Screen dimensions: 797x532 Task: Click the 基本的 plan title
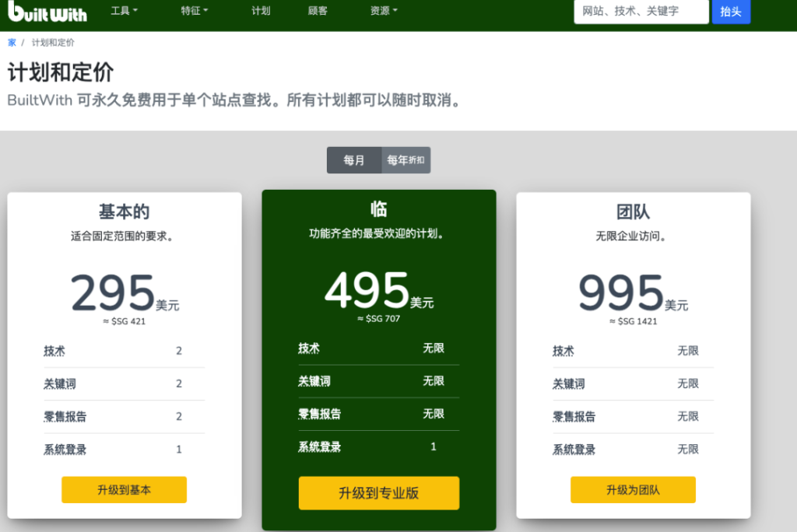pyautogui.click(x=124, y=212)
